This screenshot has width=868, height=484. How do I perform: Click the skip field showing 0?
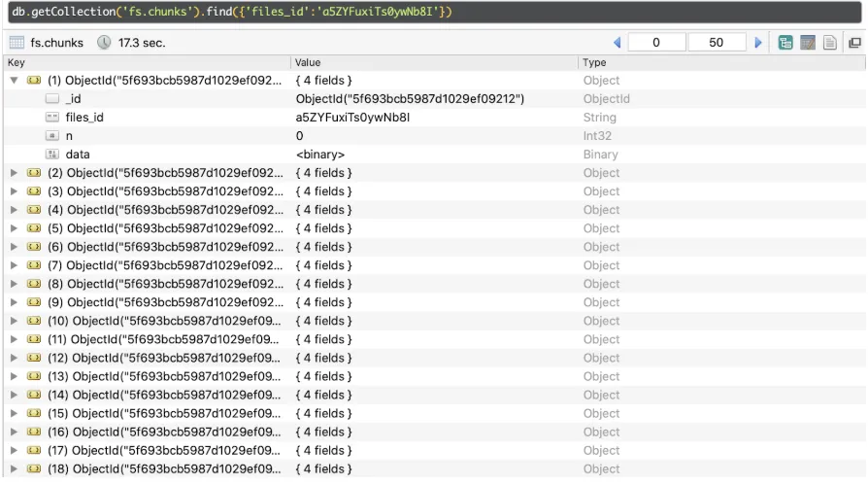[x=656, y=43]
